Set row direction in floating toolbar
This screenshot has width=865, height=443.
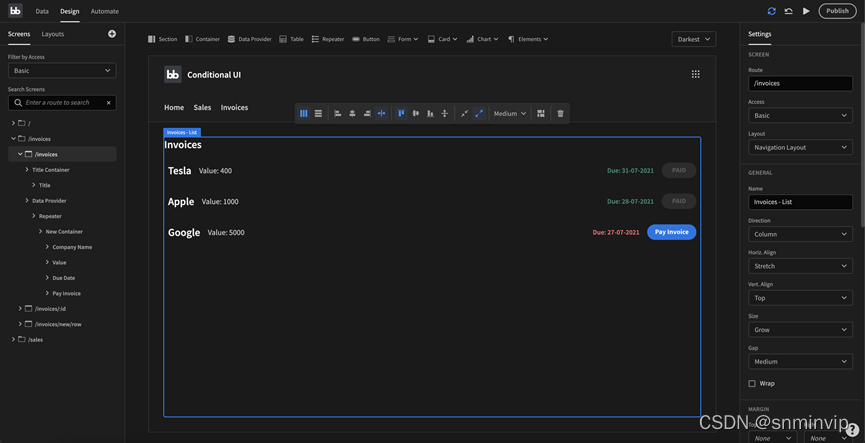click(318, 114)
